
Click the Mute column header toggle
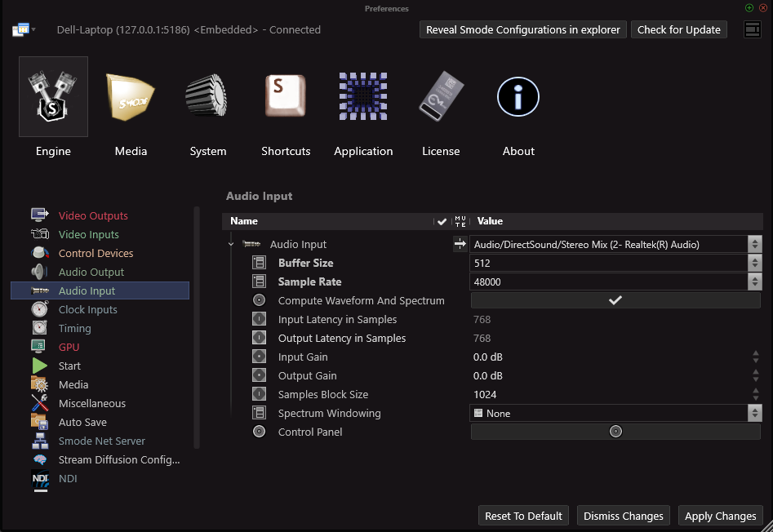[460, 221]
